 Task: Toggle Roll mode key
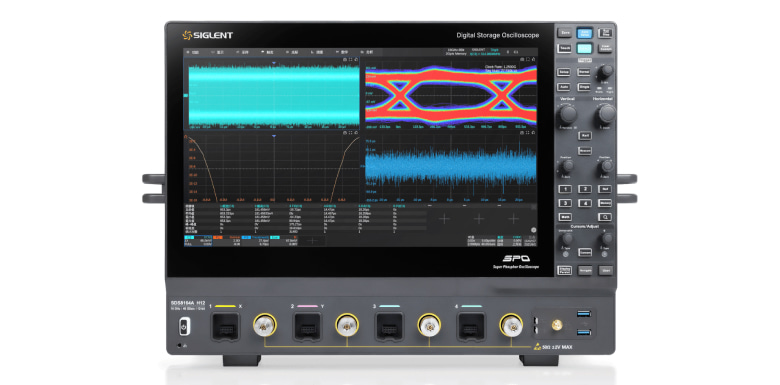(585, 135)
